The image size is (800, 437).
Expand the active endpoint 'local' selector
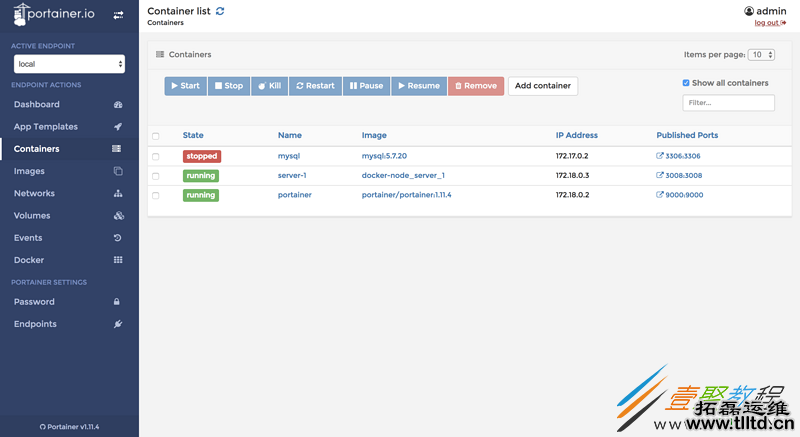tap(69, 64)
